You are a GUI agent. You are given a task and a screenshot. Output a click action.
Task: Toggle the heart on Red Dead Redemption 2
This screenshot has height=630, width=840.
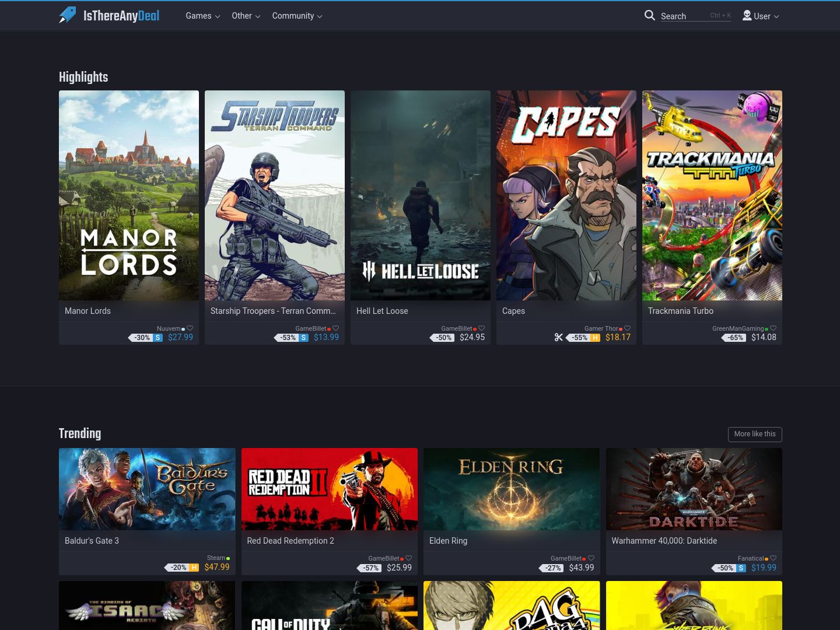[408, 558]
